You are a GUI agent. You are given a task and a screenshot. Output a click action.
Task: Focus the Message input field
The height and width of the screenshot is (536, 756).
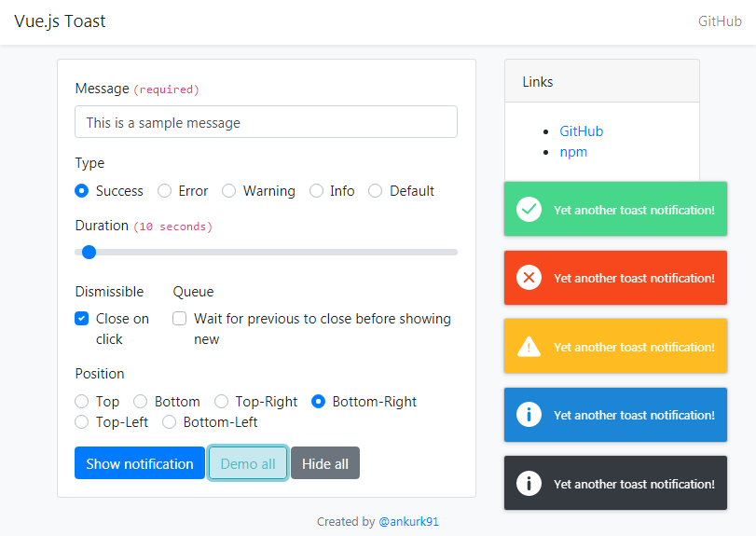pyautogui.click(x=267, y=122)
